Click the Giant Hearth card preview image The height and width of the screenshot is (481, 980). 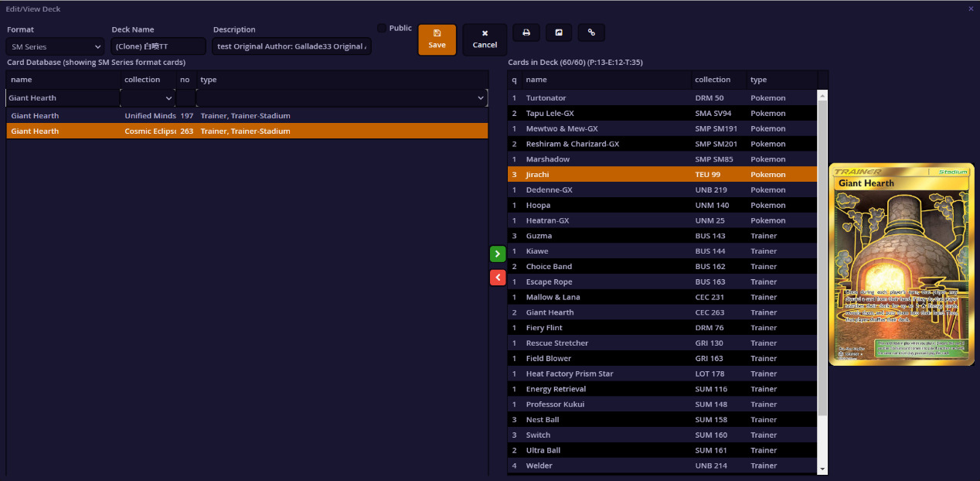click(901, 264)
